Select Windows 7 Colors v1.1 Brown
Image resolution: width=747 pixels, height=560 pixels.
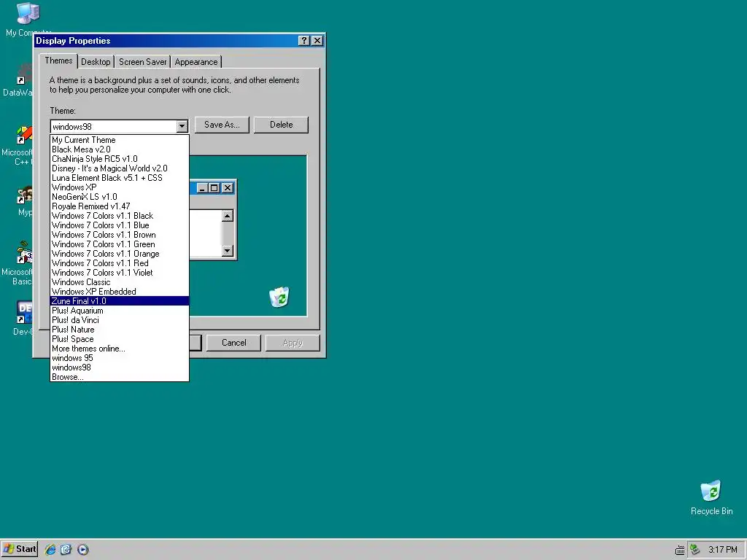[120, 235]
